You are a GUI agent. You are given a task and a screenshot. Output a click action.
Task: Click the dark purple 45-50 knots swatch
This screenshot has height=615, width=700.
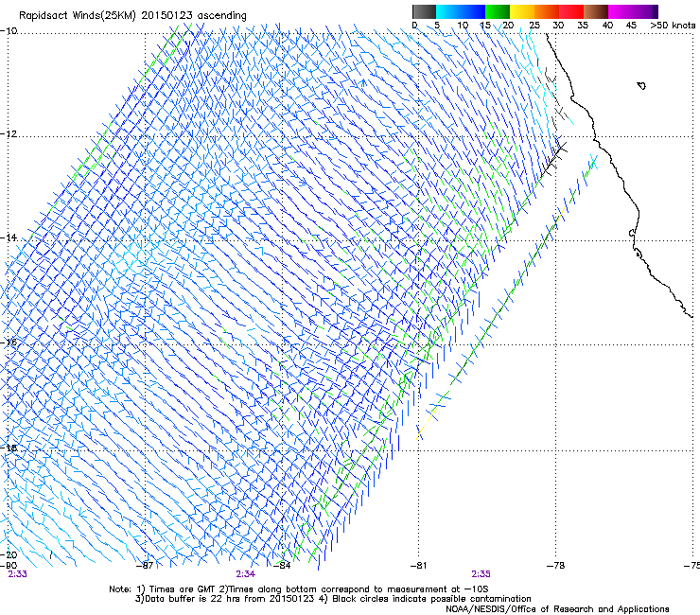tap(645, 11)
